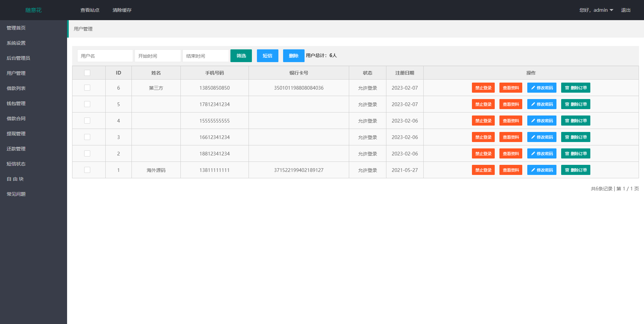This screenshot has height=324, width=644.
Task: Open the 开始时间 date picker field
Action: tap(158, 56)
